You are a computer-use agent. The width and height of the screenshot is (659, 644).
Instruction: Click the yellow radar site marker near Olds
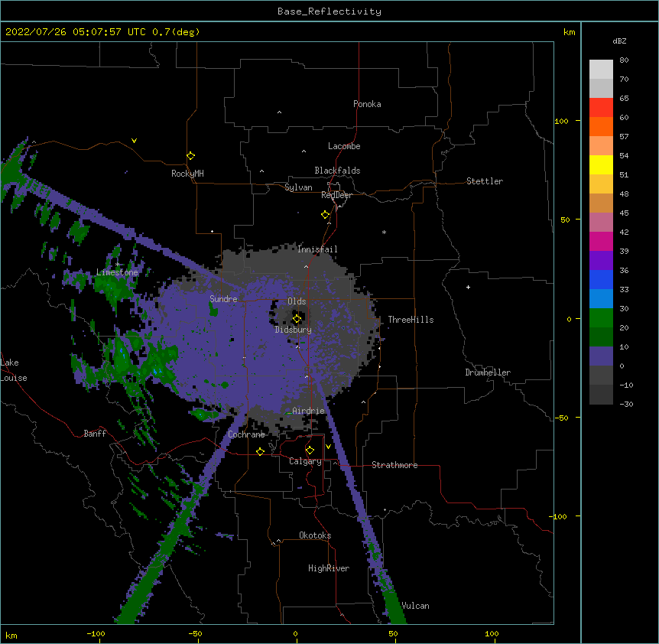[x=297, y=319]
